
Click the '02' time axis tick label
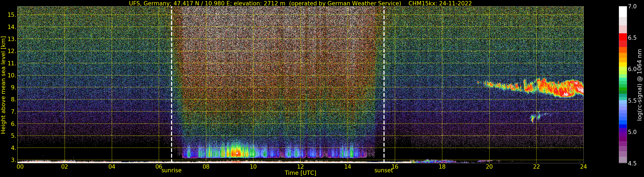65,166
